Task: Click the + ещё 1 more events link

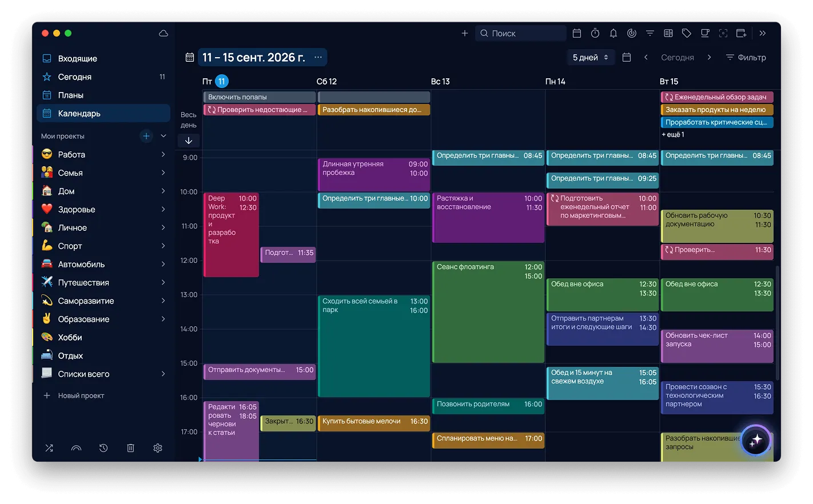Action: pyautogui.click(x=673, y=134)
